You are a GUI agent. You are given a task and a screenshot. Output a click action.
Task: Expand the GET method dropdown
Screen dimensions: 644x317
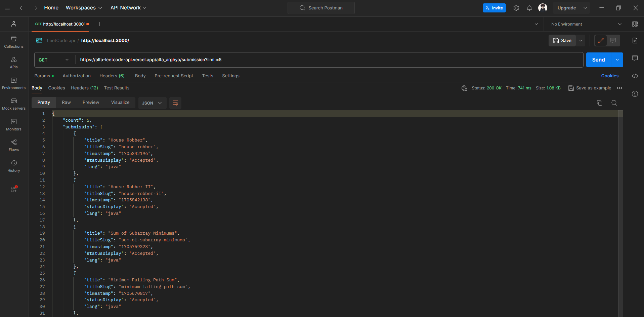pos(54,60)
